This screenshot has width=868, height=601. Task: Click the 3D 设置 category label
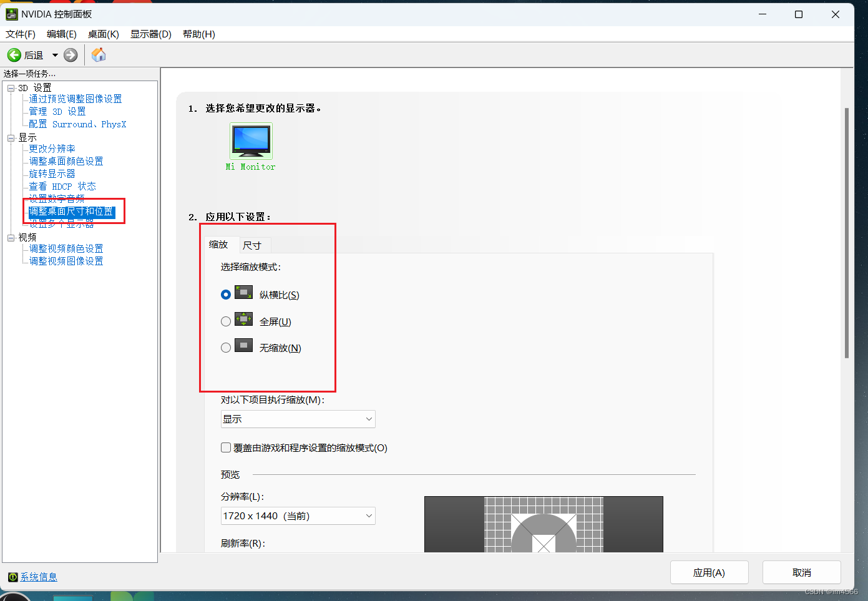pyautogui.click(x=35, y=87)
